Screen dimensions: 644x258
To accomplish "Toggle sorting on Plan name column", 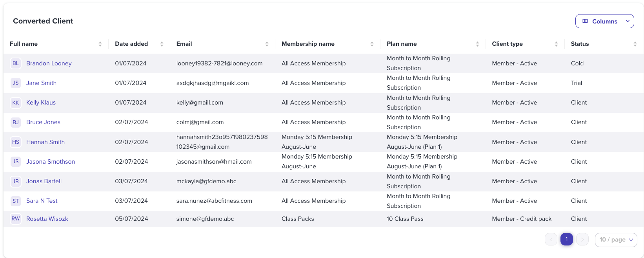I will (477, 44).
